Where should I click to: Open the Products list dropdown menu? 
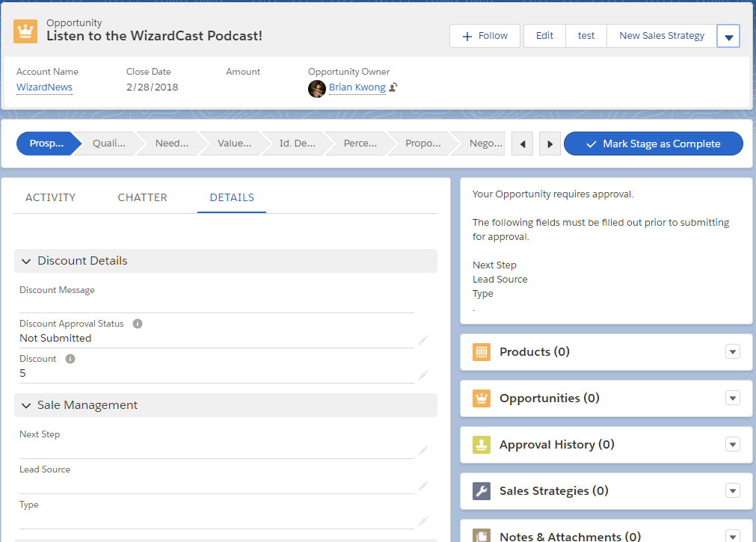click(x=732, y=351)
